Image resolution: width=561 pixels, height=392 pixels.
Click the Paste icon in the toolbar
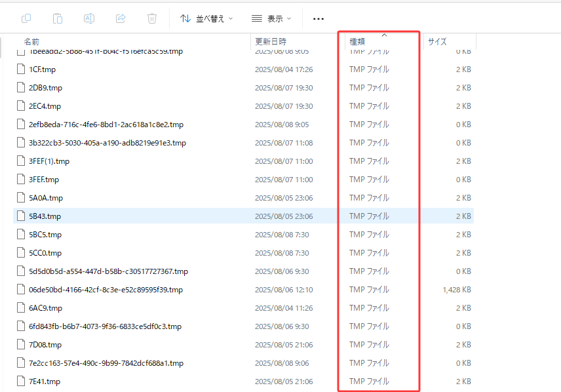pos(58,18)
